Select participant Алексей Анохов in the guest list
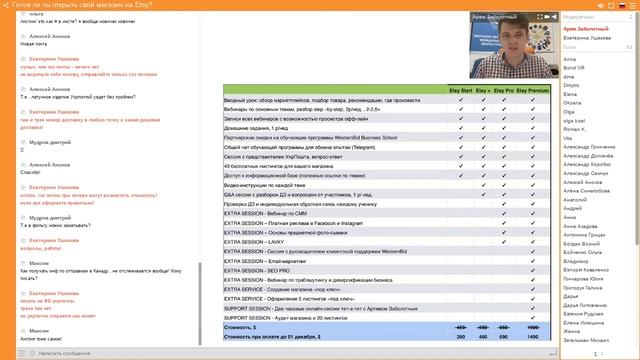640x360 pixels. click(x=582, y=182)
